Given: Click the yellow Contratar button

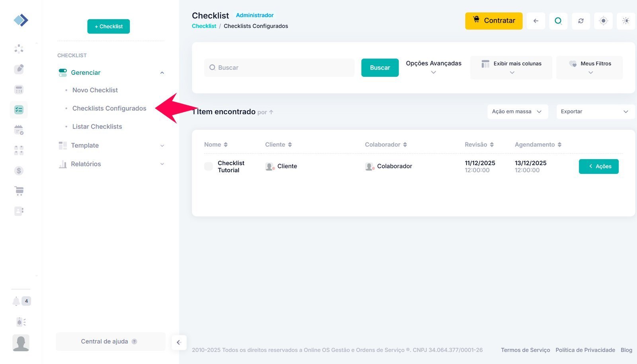Looking at the screenshot, I should [494, 21].
